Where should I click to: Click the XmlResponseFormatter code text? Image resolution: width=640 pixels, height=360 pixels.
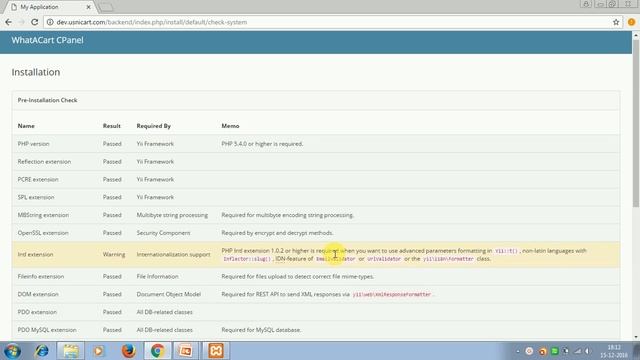click(392, 294)
